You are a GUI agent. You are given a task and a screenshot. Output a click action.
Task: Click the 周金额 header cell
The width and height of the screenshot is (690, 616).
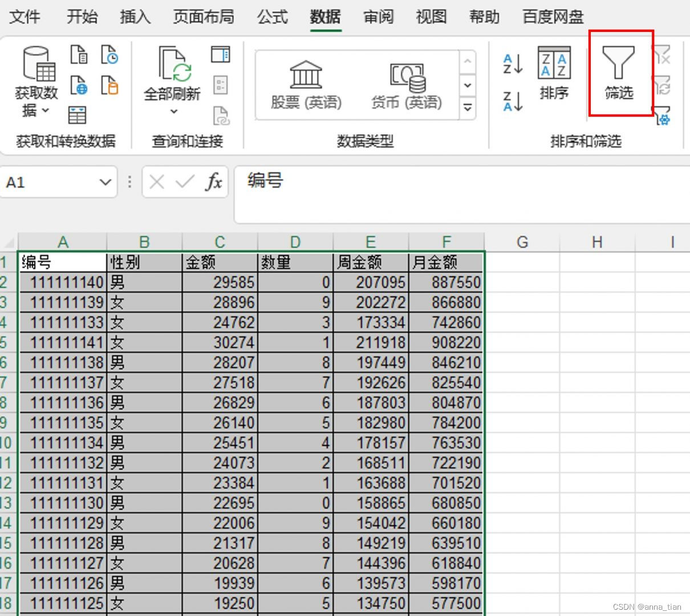[x=371, y=262]
